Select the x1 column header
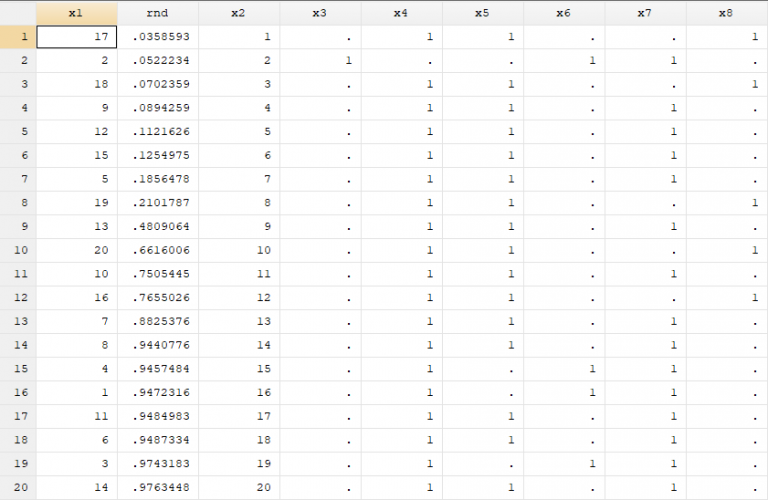768x500 pixels. point(76,13)
